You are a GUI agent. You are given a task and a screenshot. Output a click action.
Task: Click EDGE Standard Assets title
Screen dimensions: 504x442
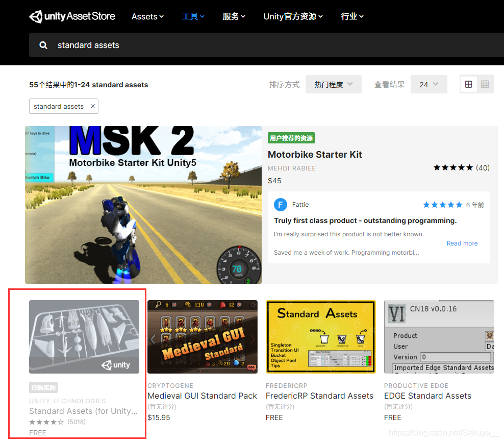click(427, 396)
